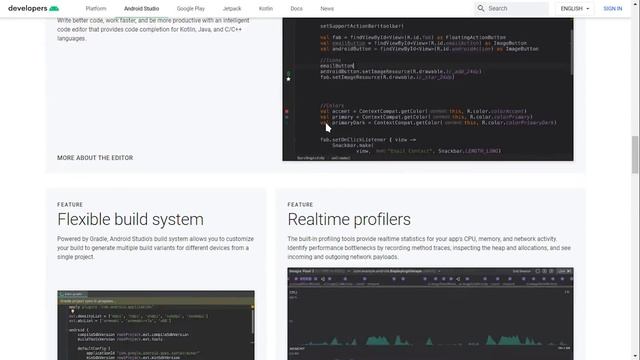This screenshot has height=360, width=640.
Task: Open the News menu item
Action: (x=327, y=9)
